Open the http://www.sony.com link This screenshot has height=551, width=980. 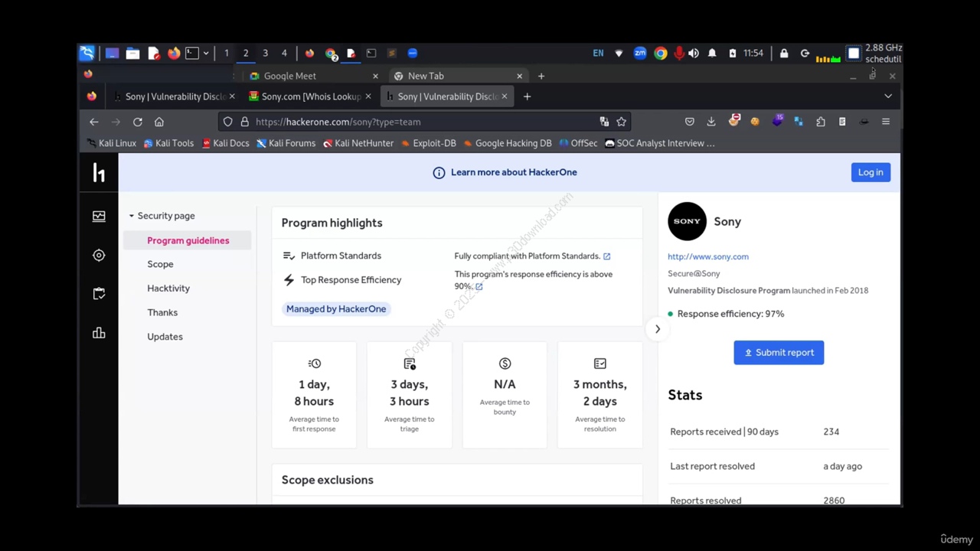coord(708,256)
